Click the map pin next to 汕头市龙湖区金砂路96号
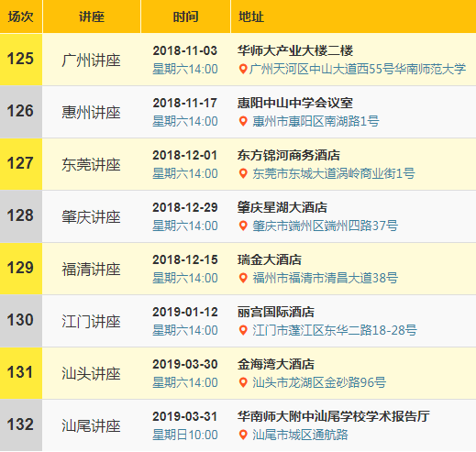The width and height of the screenshot is (476, 452). (243, 382)
